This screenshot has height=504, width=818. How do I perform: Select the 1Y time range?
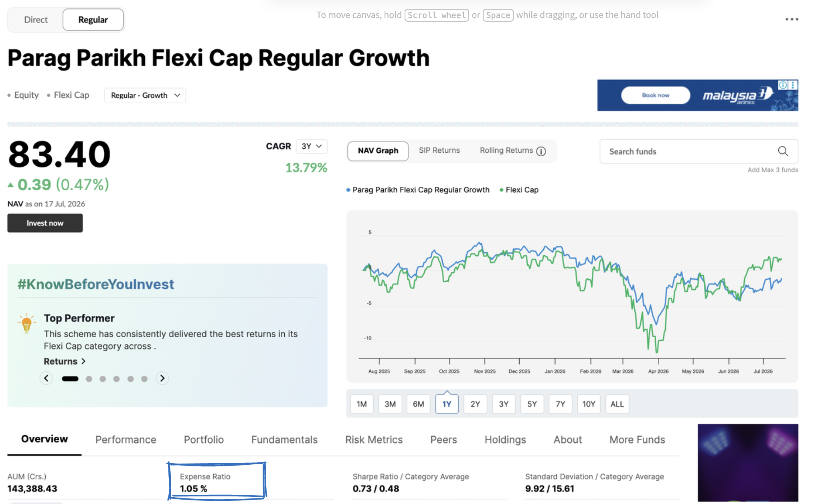tap(447, 404)
